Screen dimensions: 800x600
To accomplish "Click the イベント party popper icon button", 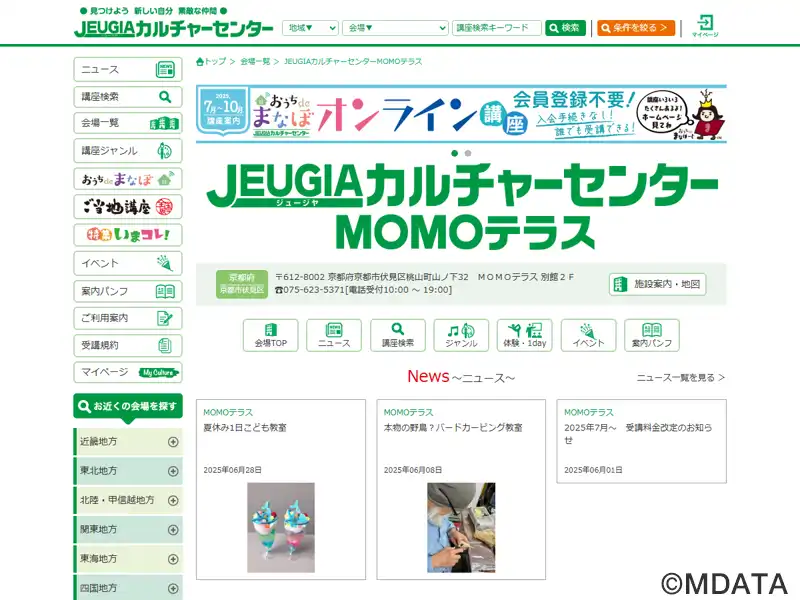I will point(588,335).
